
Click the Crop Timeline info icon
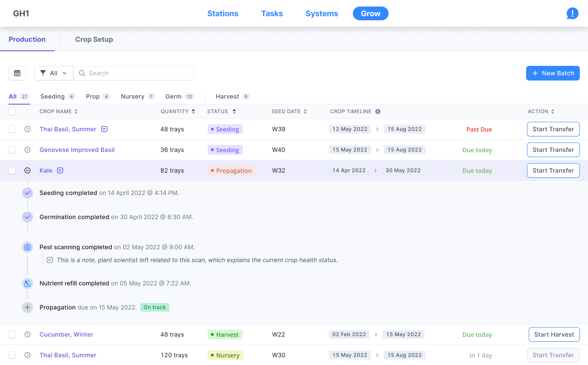378,111
